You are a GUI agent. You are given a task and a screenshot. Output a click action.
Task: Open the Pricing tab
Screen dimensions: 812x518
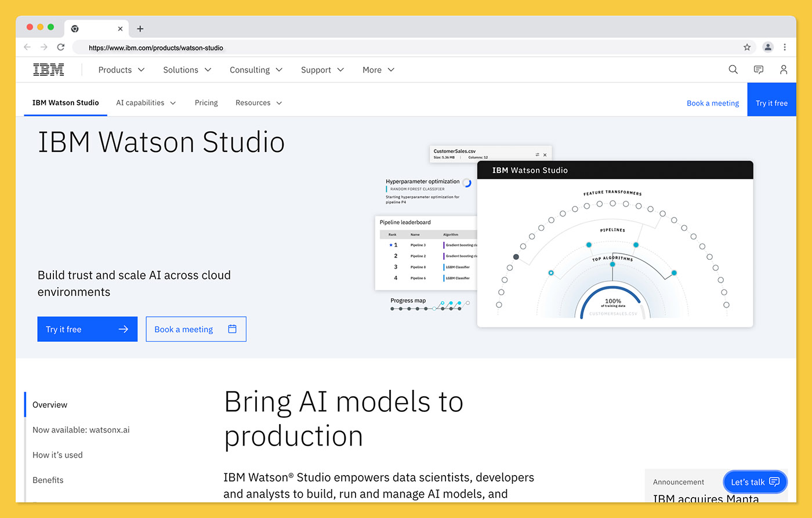[206, 103]
